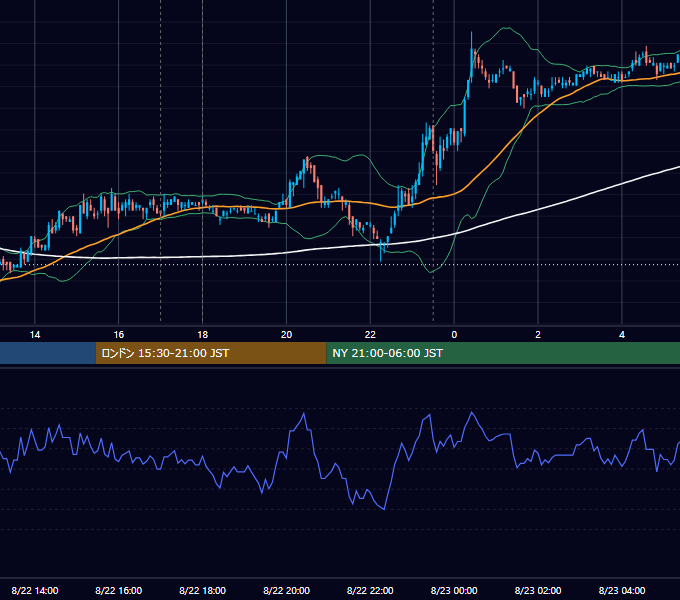Click the 22 hour label on price chart axis

tap(370, 335)
